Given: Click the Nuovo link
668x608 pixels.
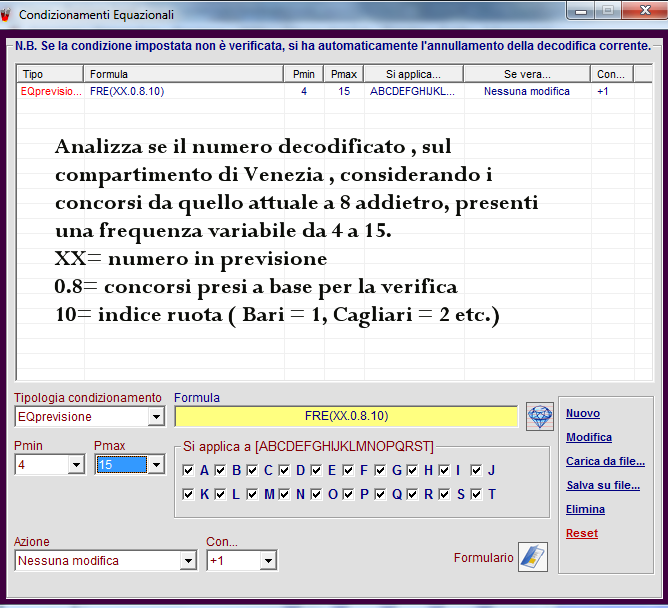Looking at the screenshot, I should 583,413.
